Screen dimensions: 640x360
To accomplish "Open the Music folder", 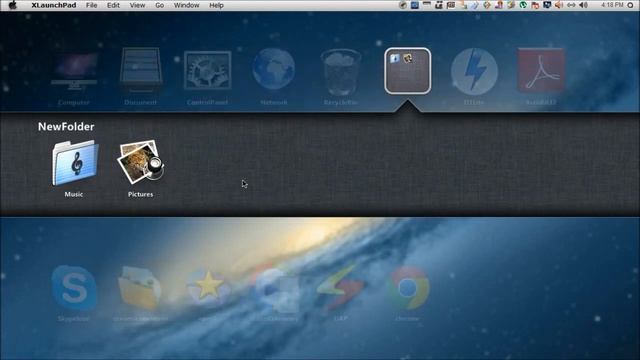I will point(75,162).
